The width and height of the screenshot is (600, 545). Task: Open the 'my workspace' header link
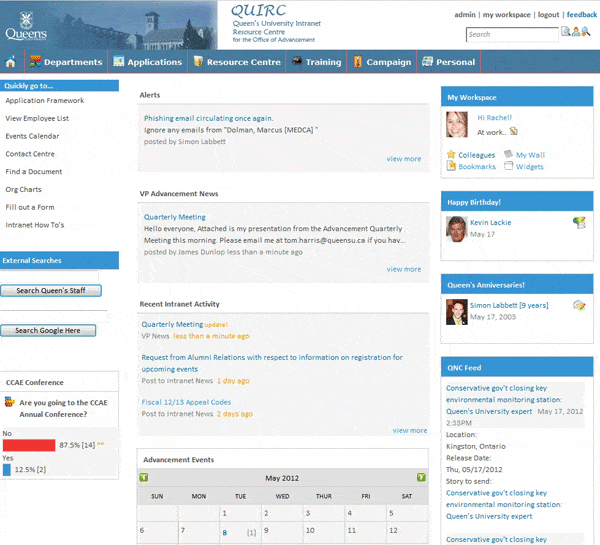(x=507, y=15)
